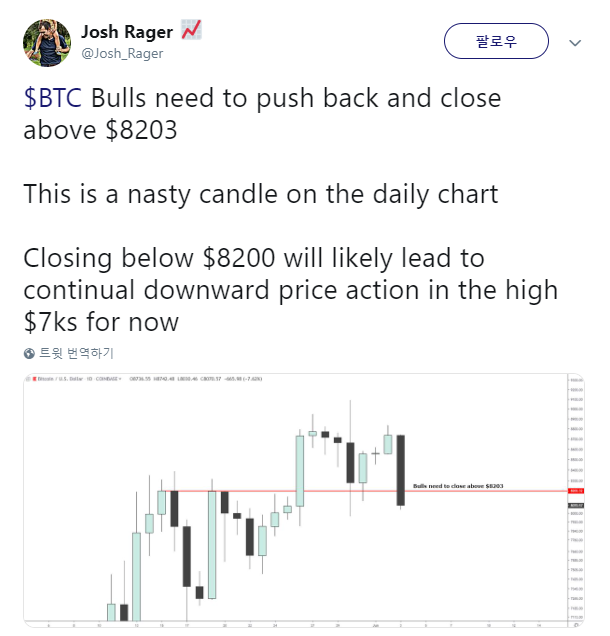This screenshot has width=610, height=636.
Task: Expand the tweet options chevron
Action: point(575,43)
